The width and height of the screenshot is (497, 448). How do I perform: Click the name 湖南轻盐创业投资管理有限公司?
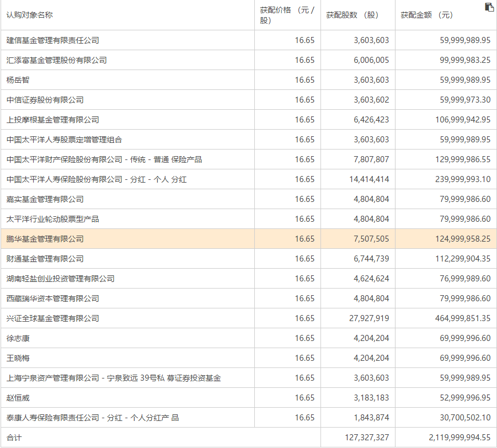pos(60,279)
